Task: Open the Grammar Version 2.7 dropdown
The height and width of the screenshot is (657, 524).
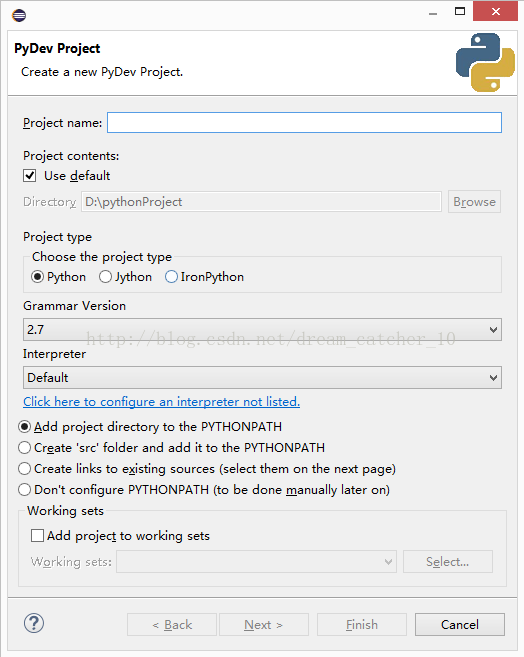Action: [x=262, y=330]
